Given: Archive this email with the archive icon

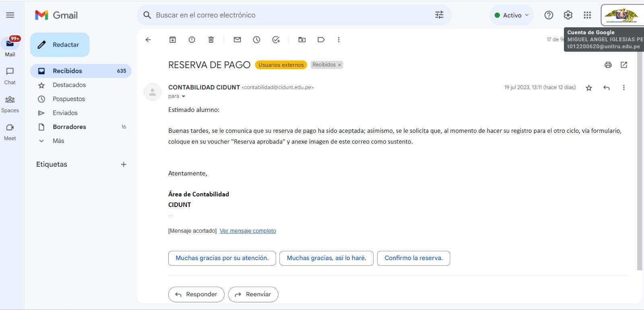Looking at the screenshot, I should click(173, 39).
